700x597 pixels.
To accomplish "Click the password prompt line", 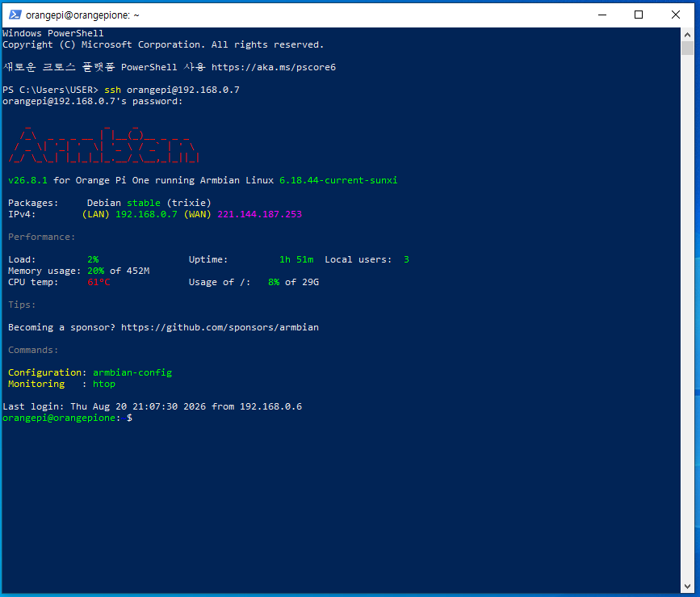I will coord(92,101).
